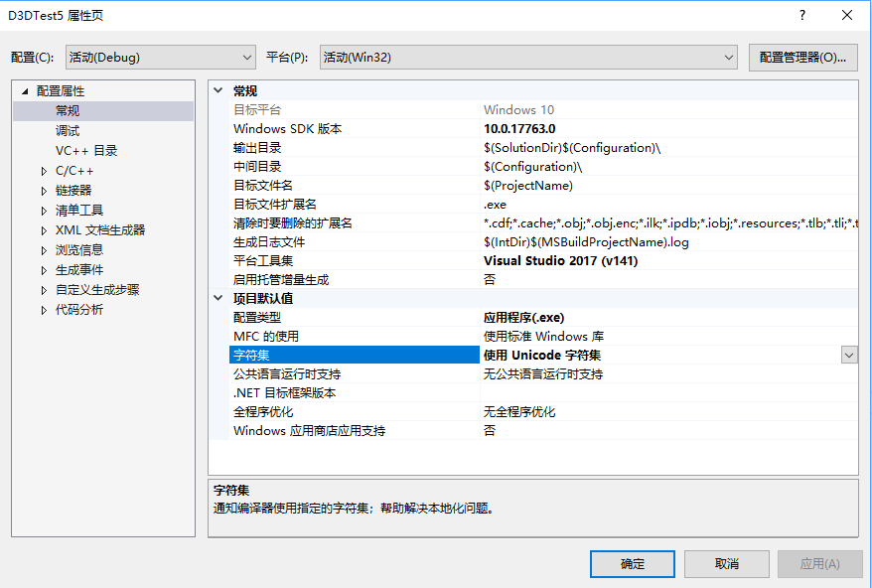
Task: Click the 应用(A) button
Action: tap(819, 563)
